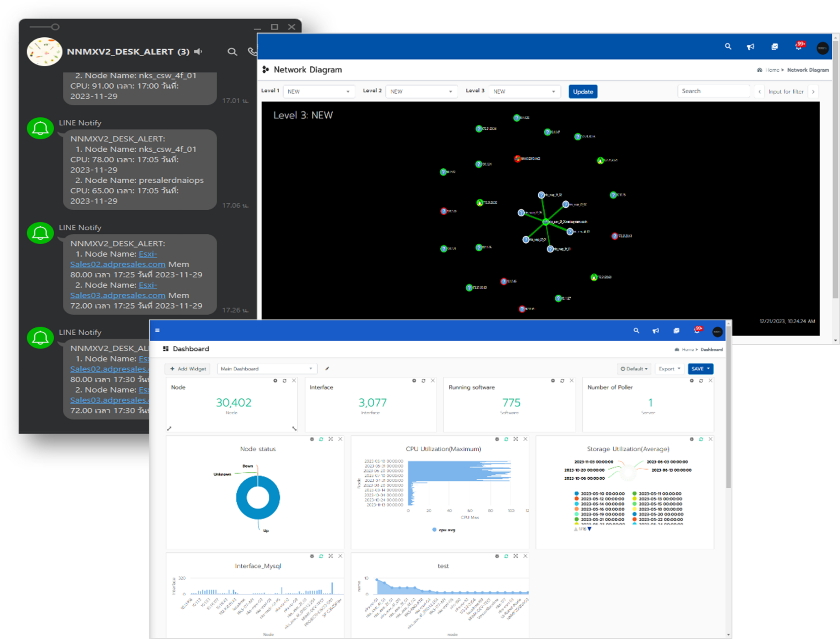840x639 pixels.
Task: Refresh the CPU Utilization(Maximum) widget
Action: [506, 439]
